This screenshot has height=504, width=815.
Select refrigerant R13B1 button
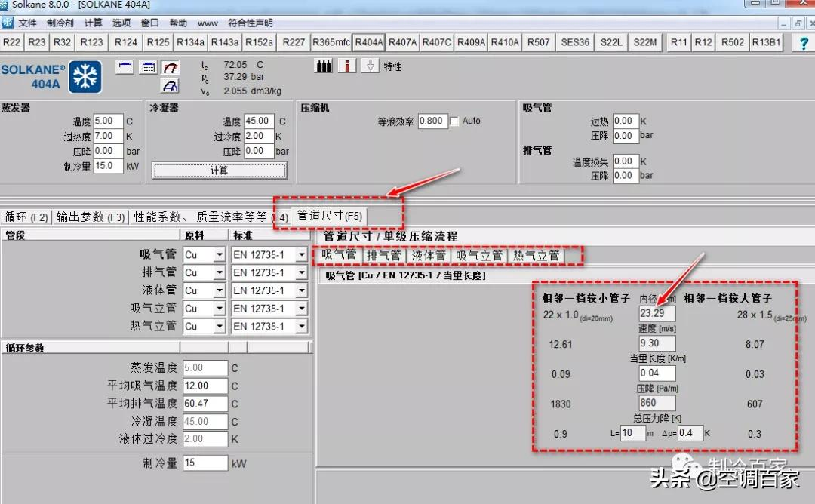[766, 42]
